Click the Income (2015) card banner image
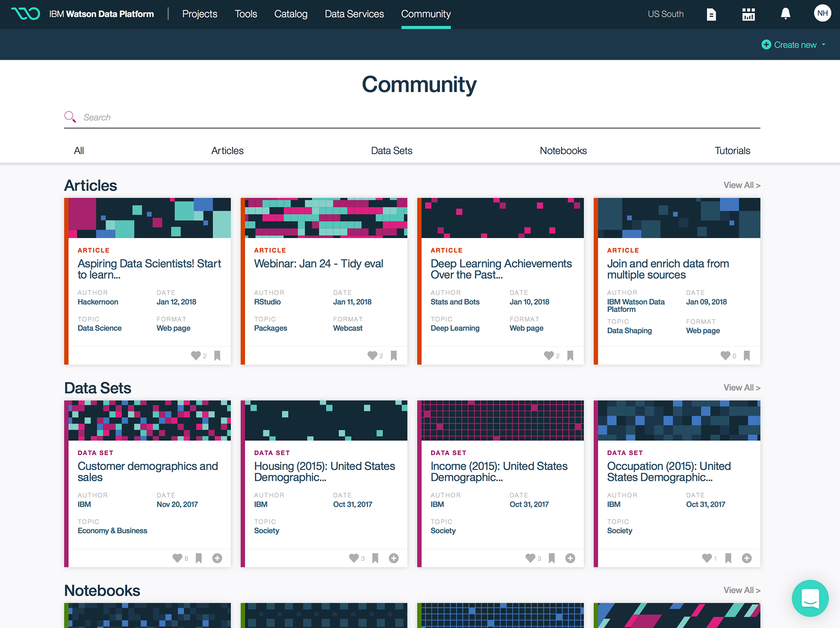The width and height of the screenshot is (840, 628). point(503,421)
